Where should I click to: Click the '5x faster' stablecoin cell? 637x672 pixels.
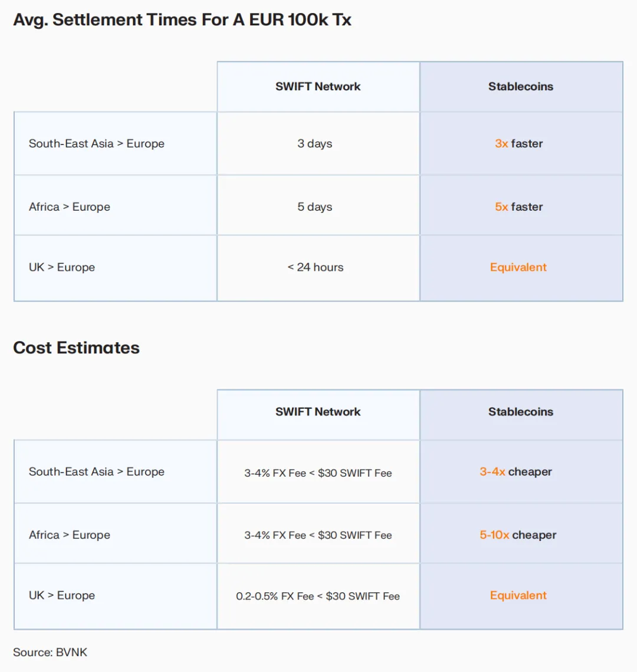[519, 207]
